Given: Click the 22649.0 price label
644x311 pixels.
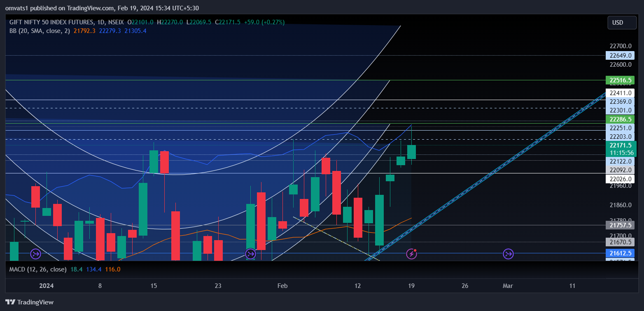Looking at the screenshot, I should 621,55.
